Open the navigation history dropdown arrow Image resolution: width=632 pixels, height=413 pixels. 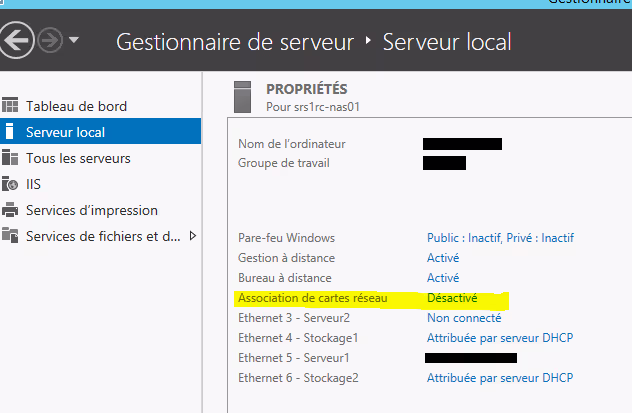[x=74, y=42]
